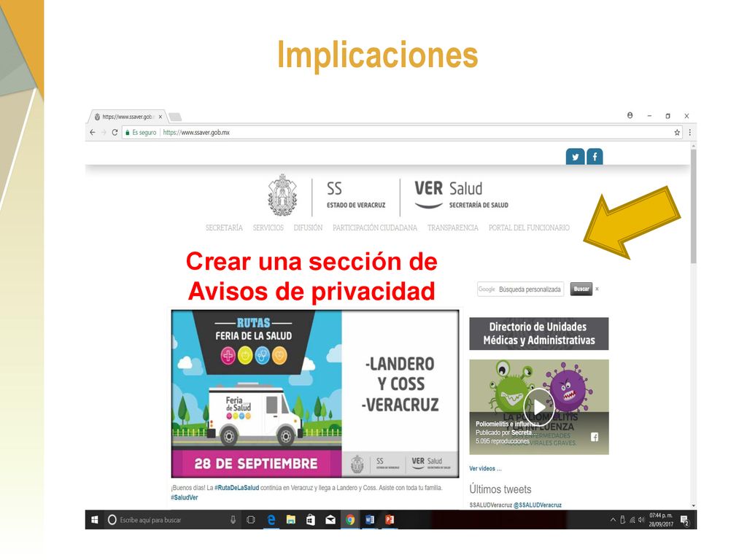747x560 pixels.
Task: Click the volume tray icon
Action: [x=641, y=519]
